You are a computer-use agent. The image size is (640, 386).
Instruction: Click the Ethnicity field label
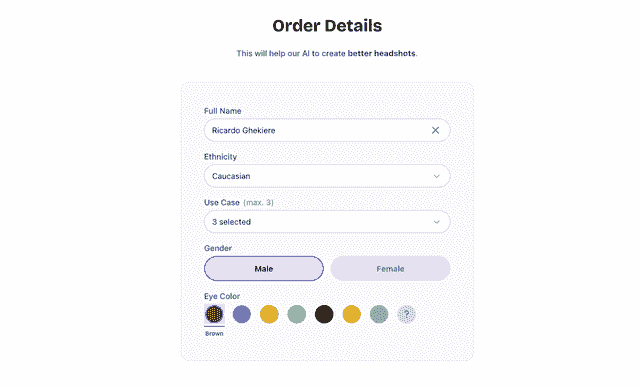pyautogui.click(x=220, y=157)
